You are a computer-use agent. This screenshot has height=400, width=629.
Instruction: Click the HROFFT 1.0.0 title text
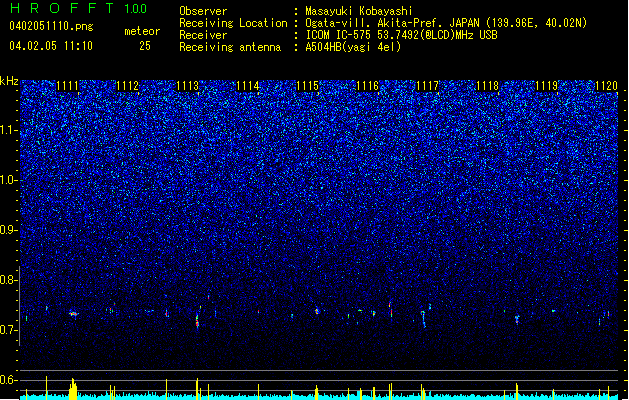point(78,8)
